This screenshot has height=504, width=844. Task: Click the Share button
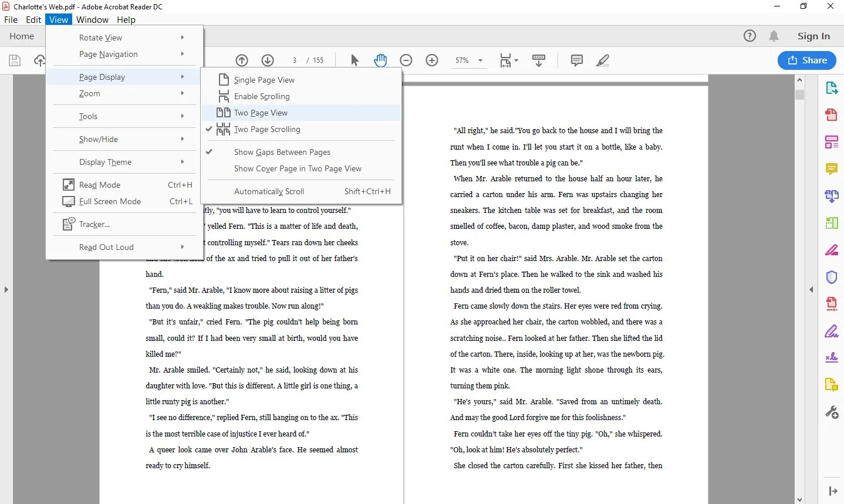pyautogui.click(x=807, y=60)
